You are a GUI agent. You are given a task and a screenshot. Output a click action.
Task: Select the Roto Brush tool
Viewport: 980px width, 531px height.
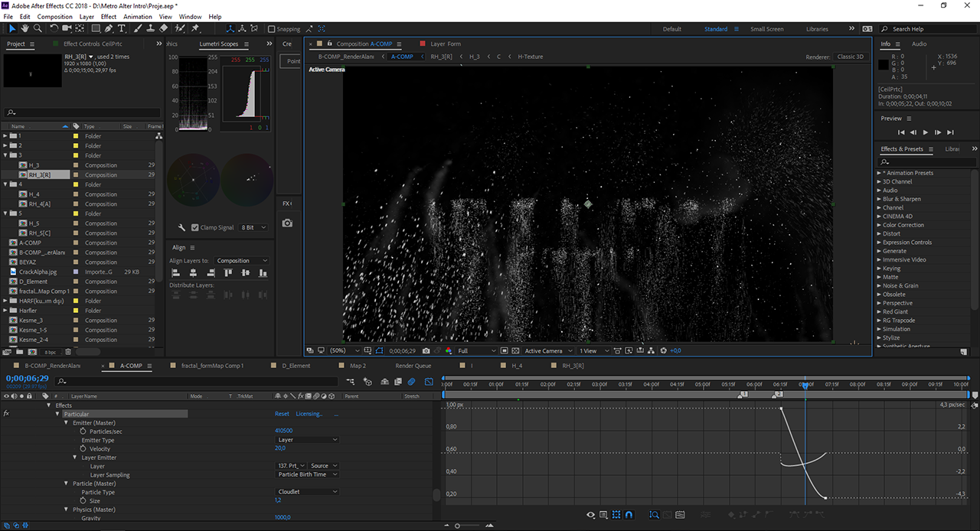[180, 28]
